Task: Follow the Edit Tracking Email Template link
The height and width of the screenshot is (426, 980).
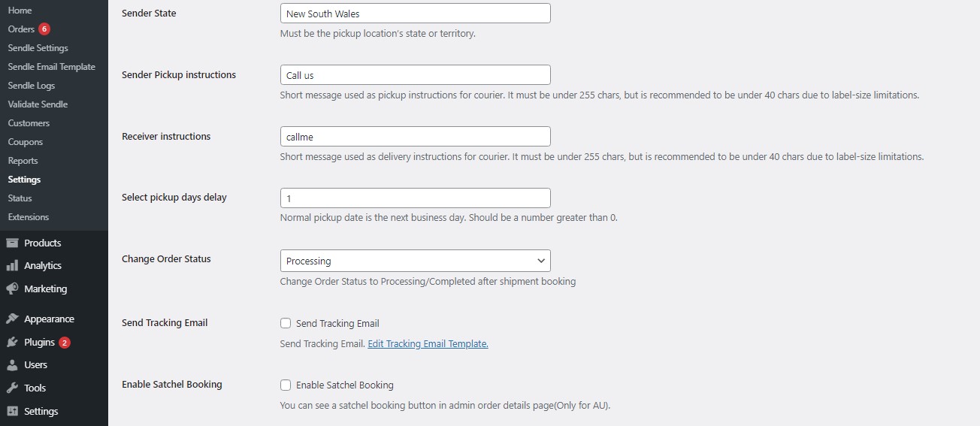Action: pos(428,344)
